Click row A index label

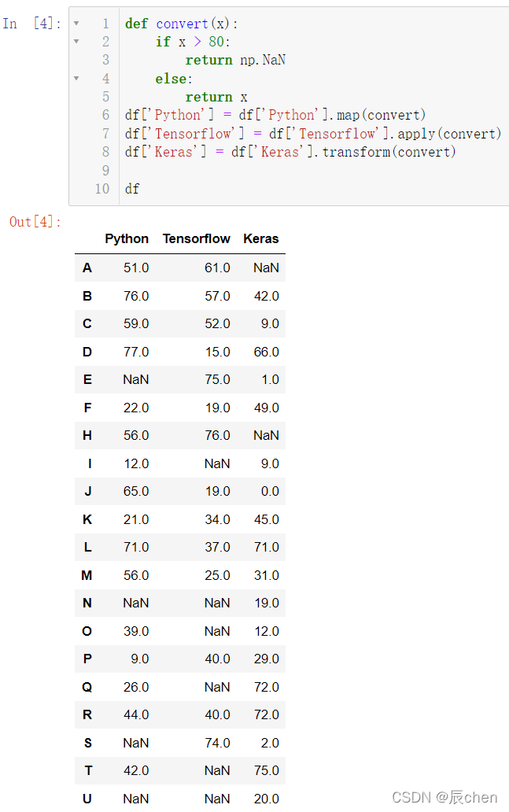[x=87, y=268]
